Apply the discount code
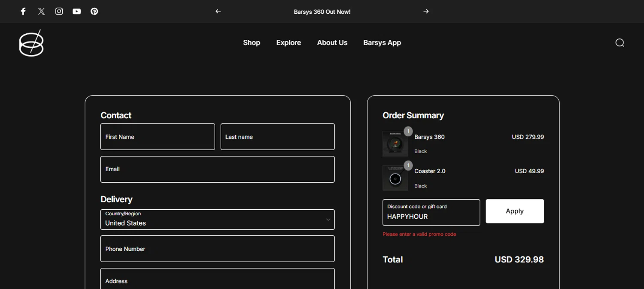Screen dimensions: 644x289 (x=515, y=211)
